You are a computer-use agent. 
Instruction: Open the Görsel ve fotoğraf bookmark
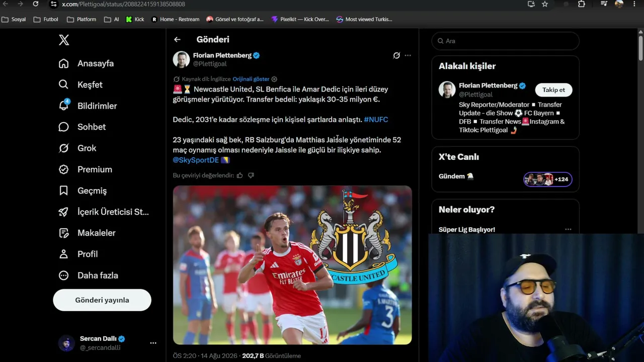point(235,20)
